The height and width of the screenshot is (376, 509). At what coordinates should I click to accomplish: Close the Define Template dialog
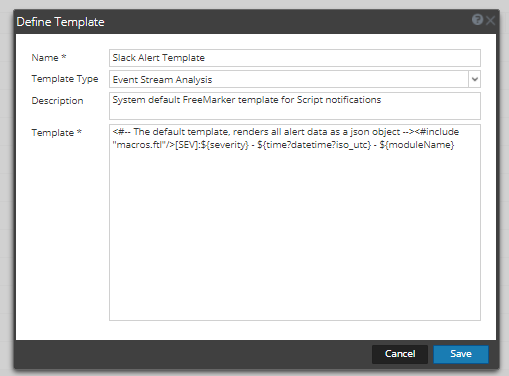click(x=490, y=21)
